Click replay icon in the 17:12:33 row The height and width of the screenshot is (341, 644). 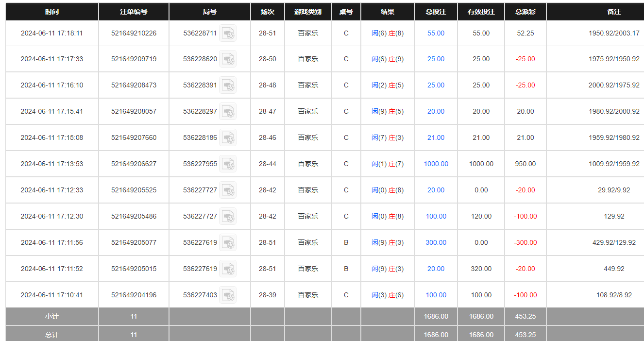coord(228,190)
